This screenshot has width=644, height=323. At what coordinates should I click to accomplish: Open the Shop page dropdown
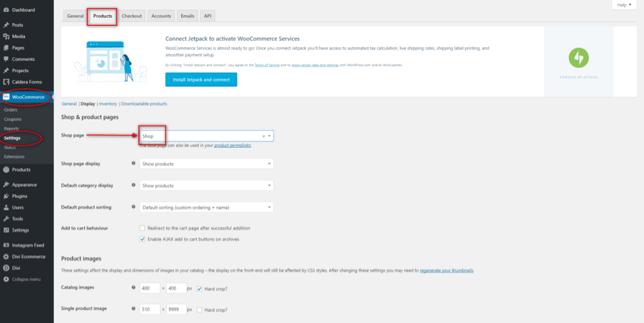[207, 136]
